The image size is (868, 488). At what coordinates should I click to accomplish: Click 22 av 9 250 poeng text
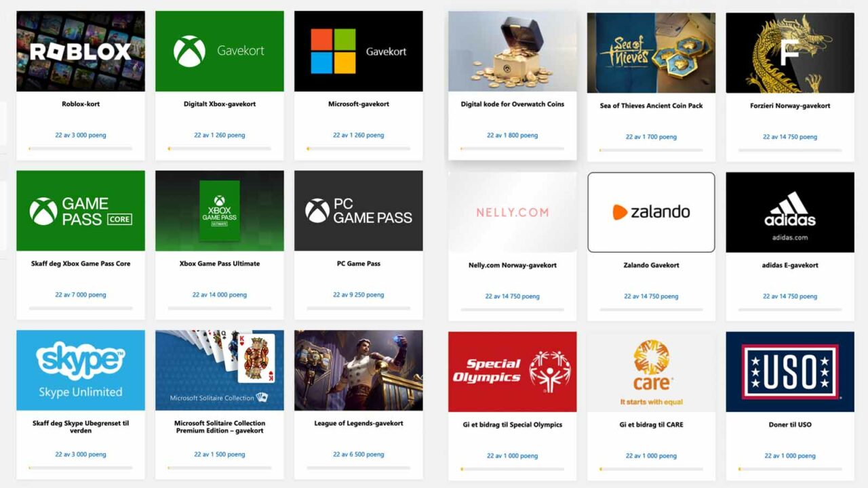pyautogui.click(x=359, y=295)
